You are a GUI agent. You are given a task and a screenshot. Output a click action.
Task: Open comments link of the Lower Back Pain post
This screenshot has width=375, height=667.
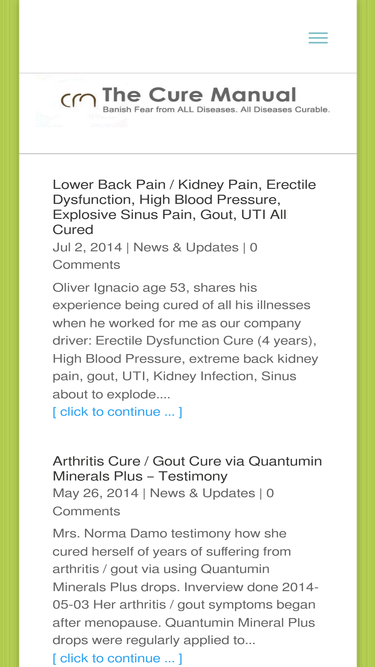point(155,256)
